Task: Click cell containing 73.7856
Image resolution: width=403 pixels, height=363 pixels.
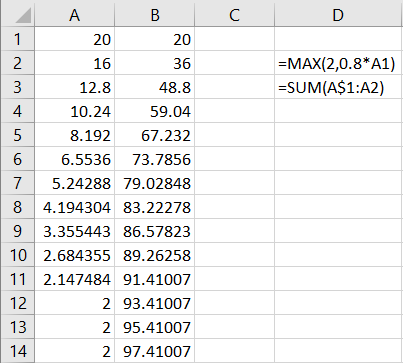Action: click(x=154, y=159)
